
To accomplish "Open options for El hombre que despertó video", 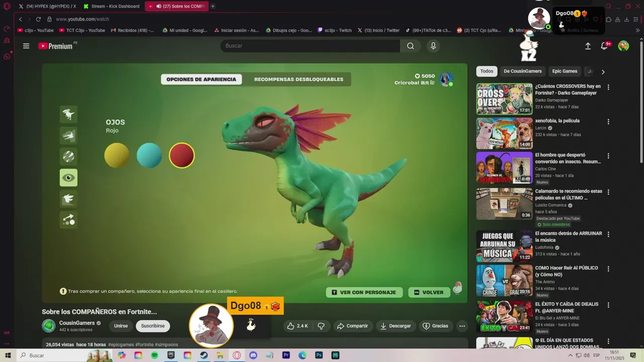I will click(608, 156).
